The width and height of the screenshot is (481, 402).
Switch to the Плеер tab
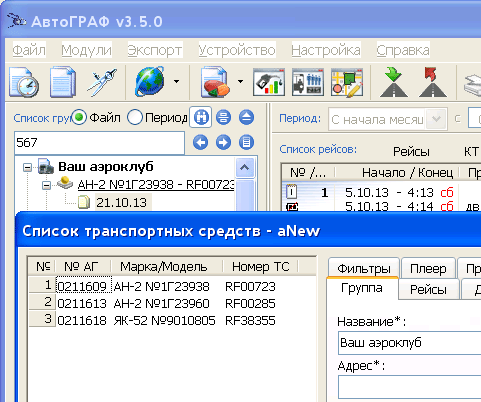pos(428,268)
